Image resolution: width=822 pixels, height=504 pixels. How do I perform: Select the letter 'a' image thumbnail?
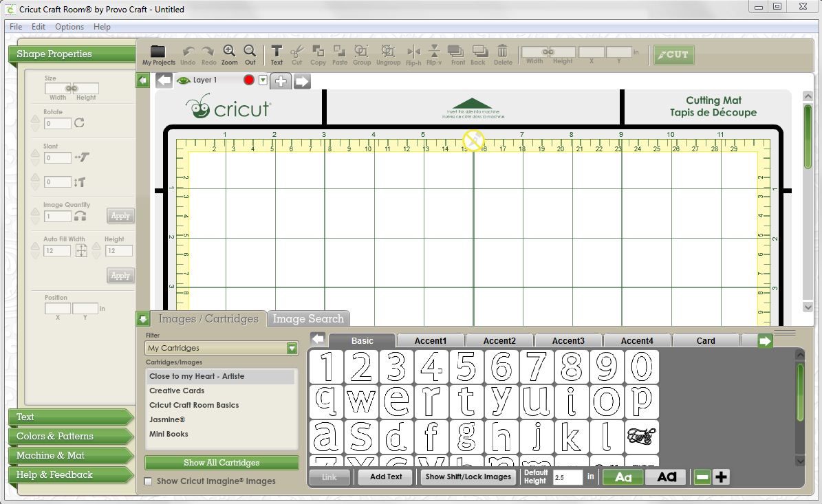pyautogui.click(x=326, y=437)
